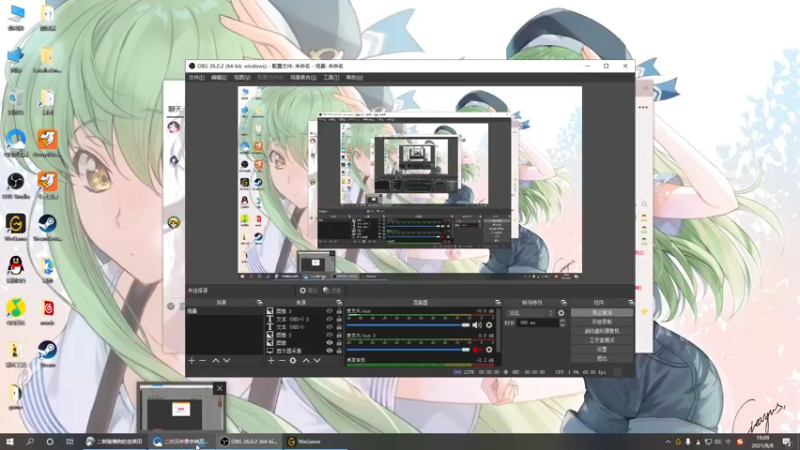Toggle lock on 显示器采集 source
The image size is (800, 450).
point(339,351)
